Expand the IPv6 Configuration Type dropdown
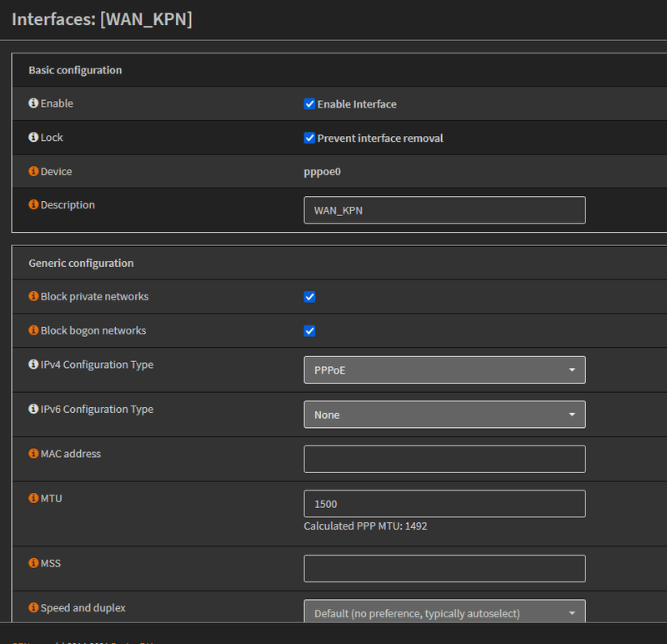 (x=444, y=415)
